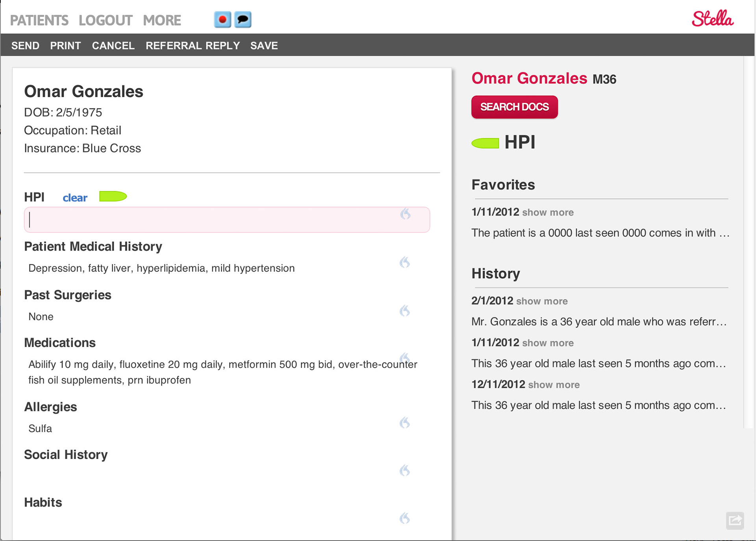This screenshot has height=541, width=756.
Task: Click the flame icon beside Allergies
Action: coord(405,423)
